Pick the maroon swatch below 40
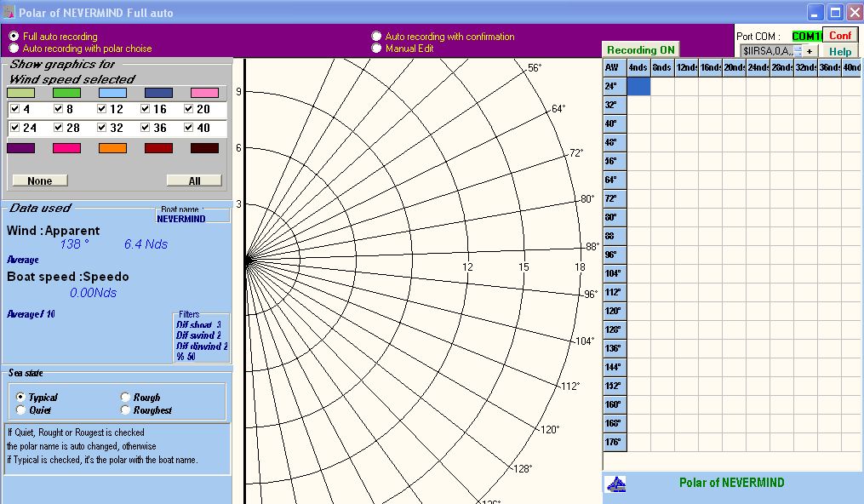Viewport: 864px width, 504px height. [204, 148]
